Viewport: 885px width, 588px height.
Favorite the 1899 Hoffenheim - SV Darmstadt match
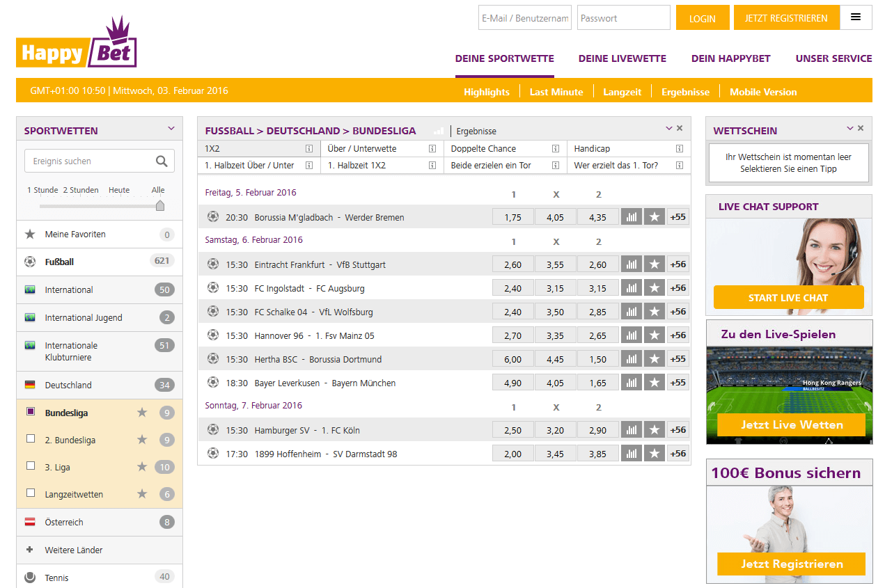coord(654,454)
